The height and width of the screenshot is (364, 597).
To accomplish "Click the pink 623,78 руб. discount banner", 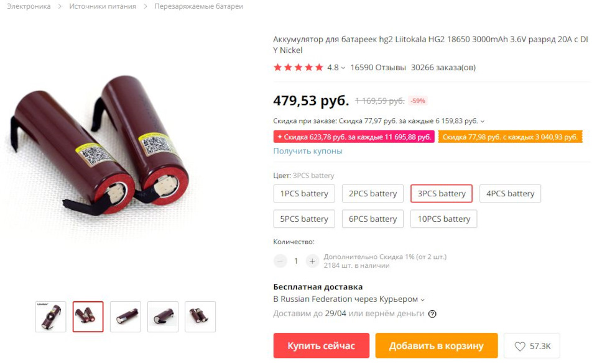I will tap(354, 137).
